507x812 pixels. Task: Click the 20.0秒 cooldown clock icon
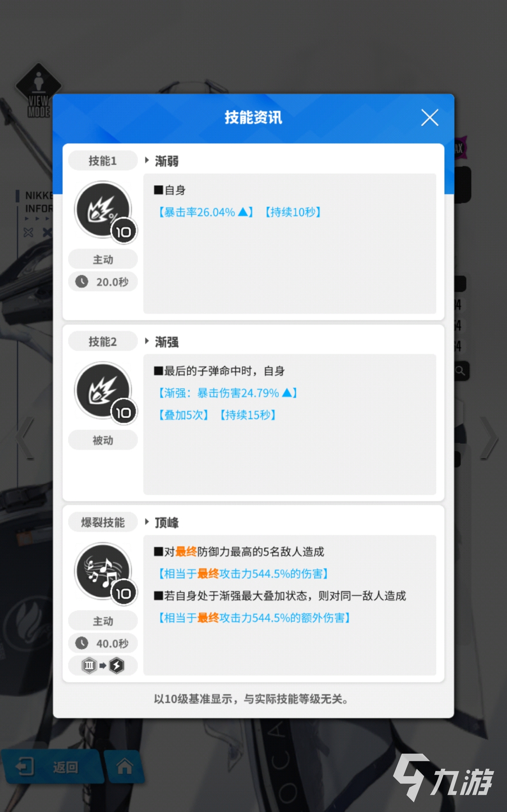pyautogui.click(x=81, y=282)
